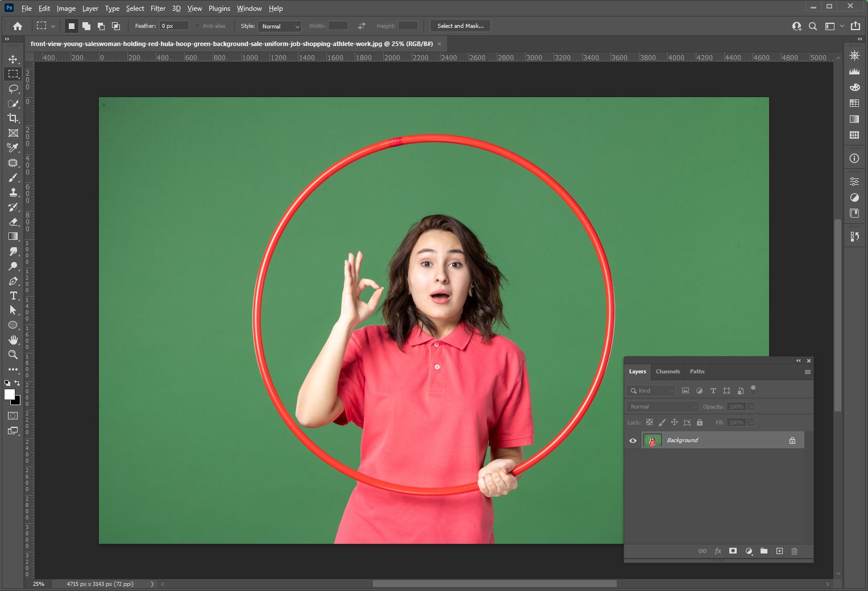Expand the status bar info arrow

152,584
